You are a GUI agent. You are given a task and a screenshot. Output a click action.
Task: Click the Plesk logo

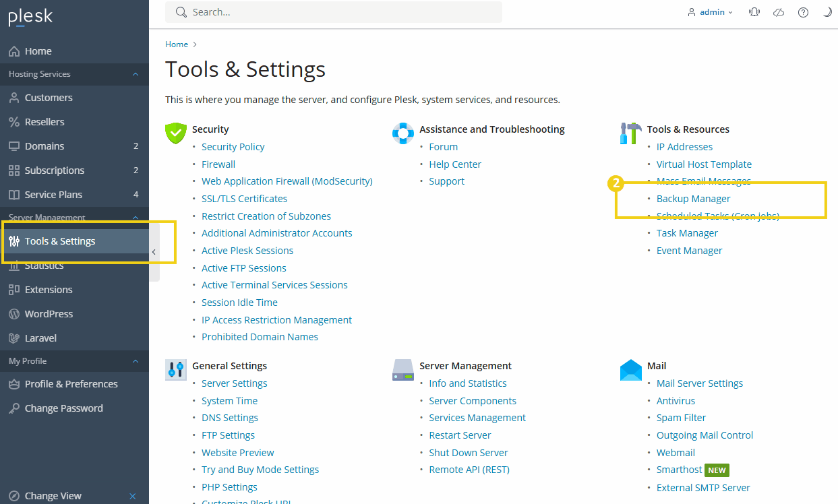pyautogui.click(x=30, y=18)
